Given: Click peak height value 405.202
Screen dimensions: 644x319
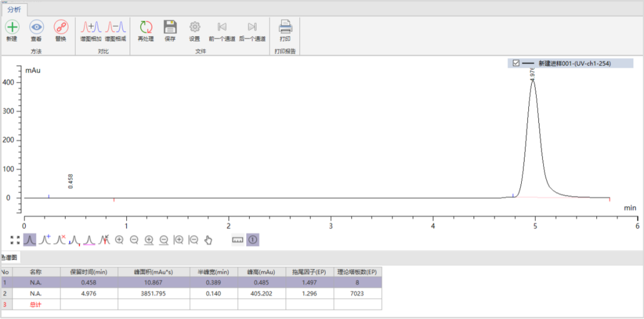Looking at the screenshot, I should 262,294.
